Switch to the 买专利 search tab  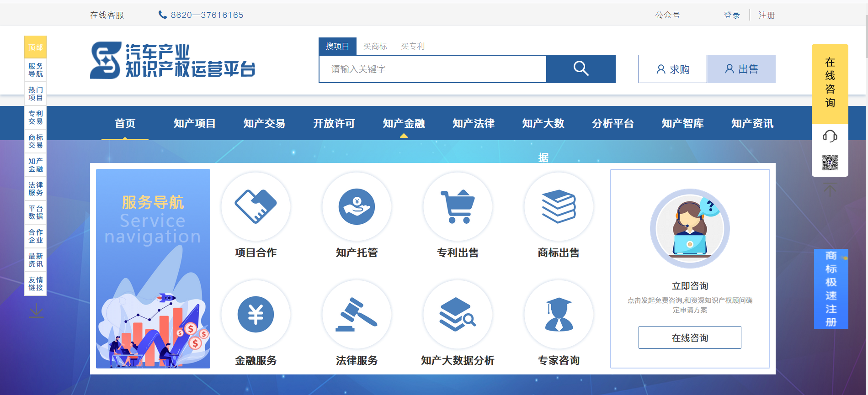click(x=412, y=46)
